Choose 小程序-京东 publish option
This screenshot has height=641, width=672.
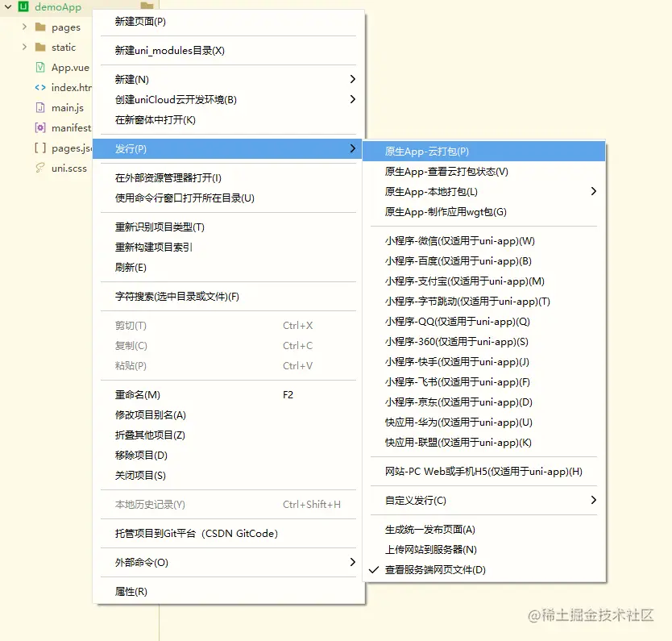click(484, 402)
